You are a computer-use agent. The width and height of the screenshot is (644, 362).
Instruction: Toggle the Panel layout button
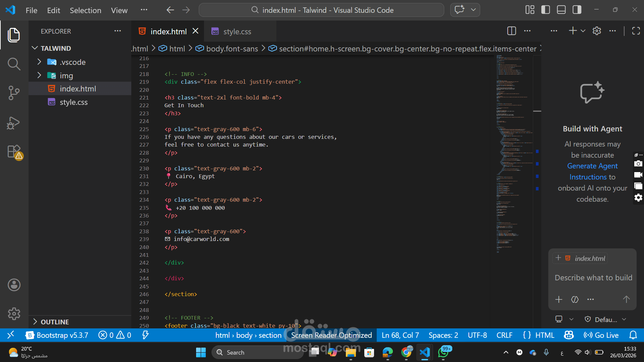point(561,10)
